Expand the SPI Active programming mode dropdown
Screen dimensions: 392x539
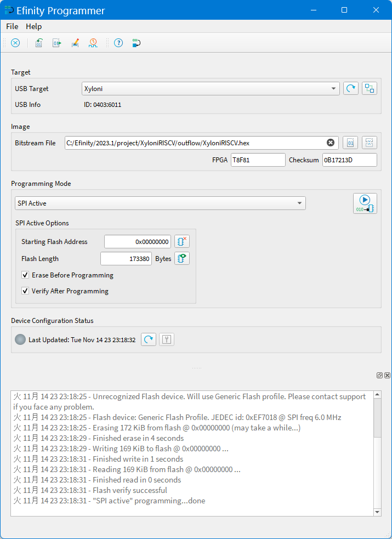point(160,203)
